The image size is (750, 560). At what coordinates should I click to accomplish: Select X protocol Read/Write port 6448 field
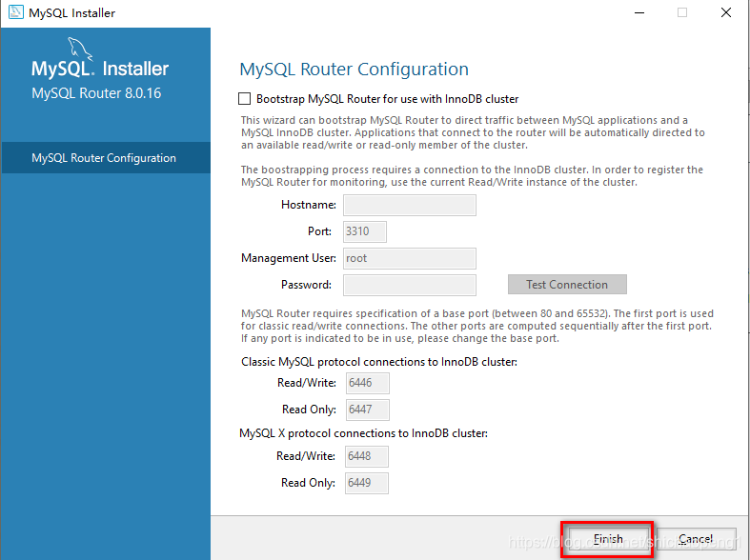pyautogui.click(x=366, y=456)
